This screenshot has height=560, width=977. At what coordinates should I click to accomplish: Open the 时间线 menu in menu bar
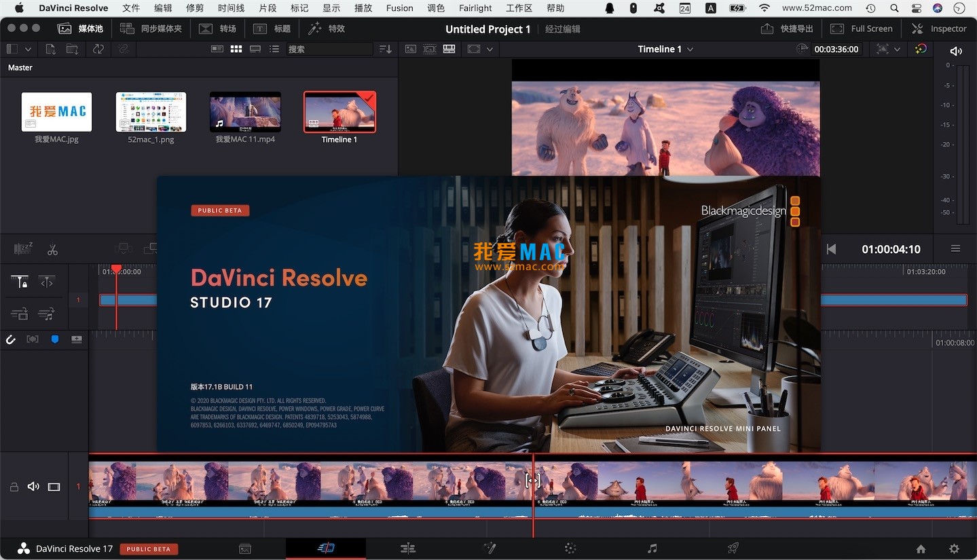pyautogui.click(x=232, y=8)
